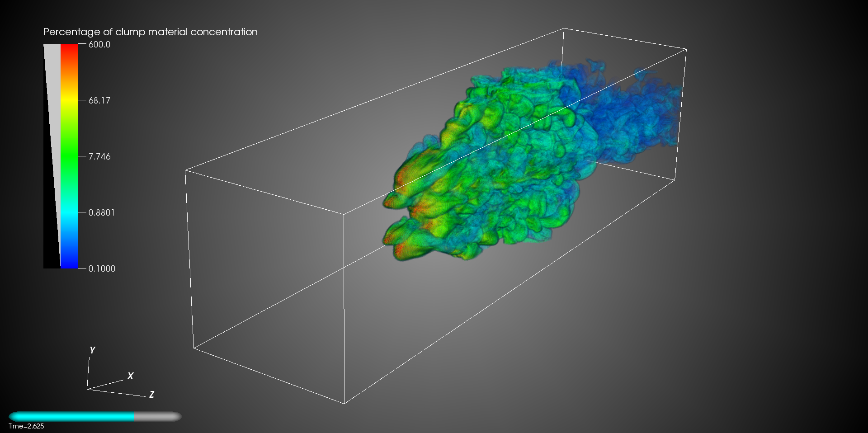Click the 'Time=2.625' label

point(26,426)
